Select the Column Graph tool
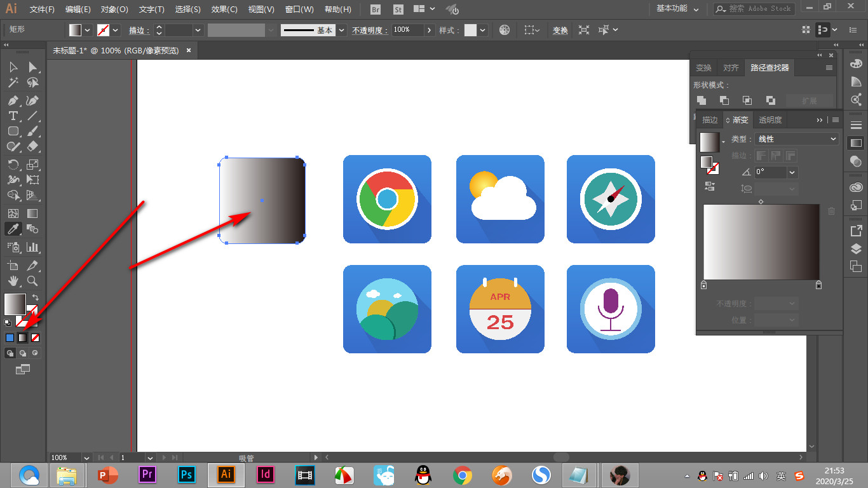This screenshot has height=488, width=868. coord(33,247)
